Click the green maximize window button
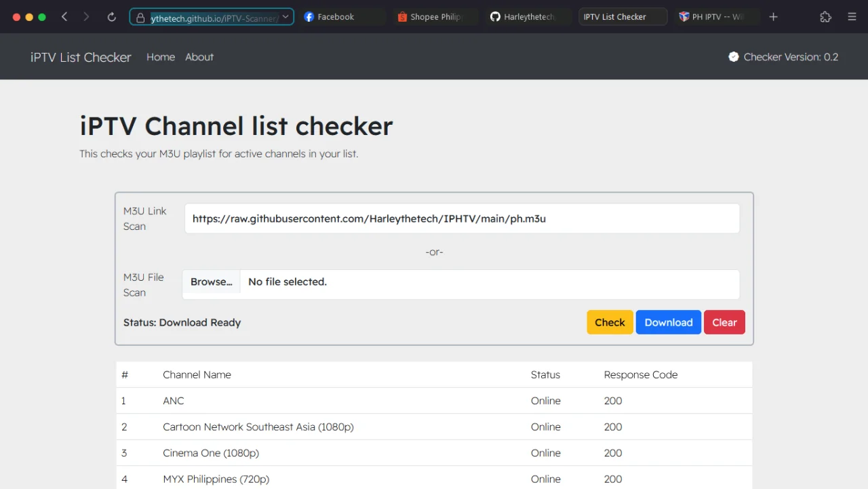Screen dimensions: 868x489 (42, 17)
